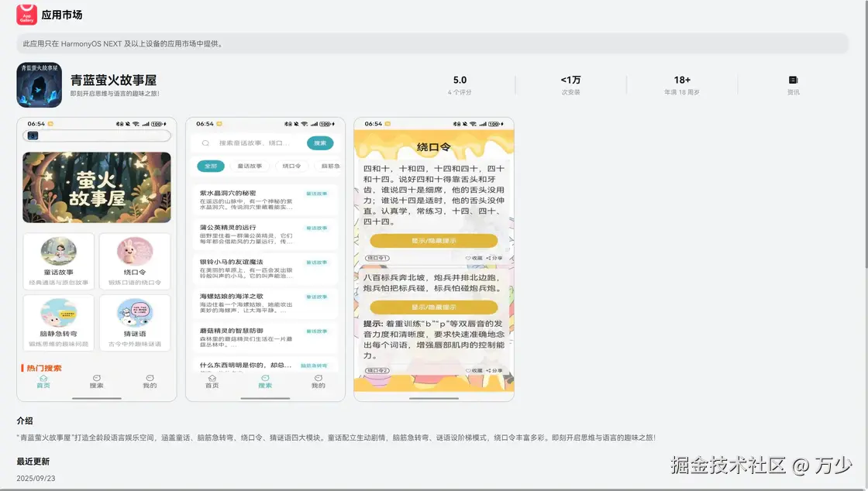The height and width of the screenshot is (491, 868).
Task: Open story 海螺姑娘的海洋之歌
Action: [265, 303]
